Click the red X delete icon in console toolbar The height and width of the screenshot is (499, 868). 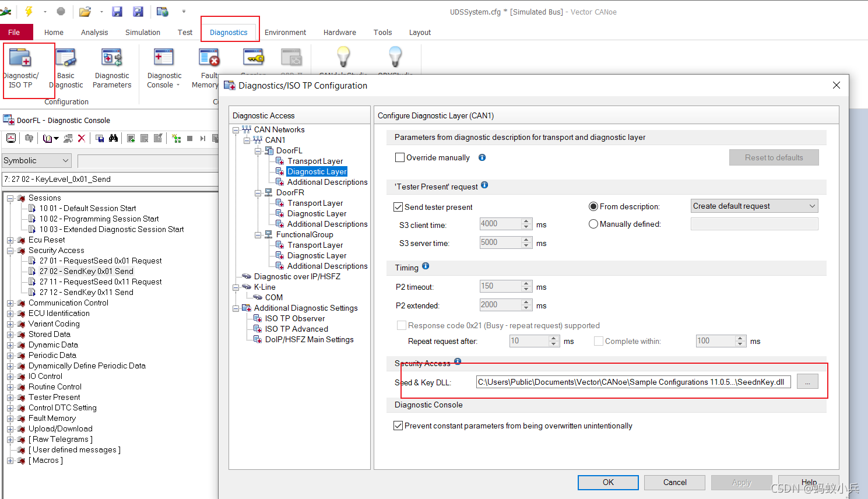pyautogui.click(x=82, y=138)
